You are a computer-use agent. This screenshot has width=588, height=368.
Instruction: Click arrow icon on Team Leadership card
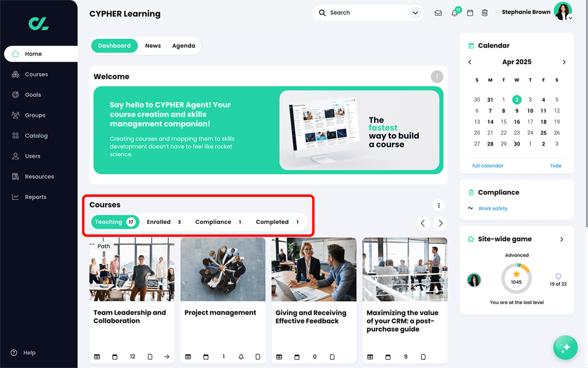[167, 357]
